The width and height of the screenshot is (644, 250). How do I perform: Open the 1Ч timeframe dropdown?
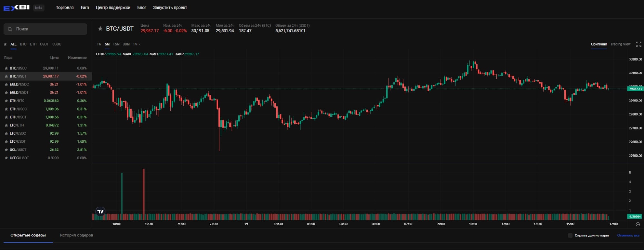[137, 44]
